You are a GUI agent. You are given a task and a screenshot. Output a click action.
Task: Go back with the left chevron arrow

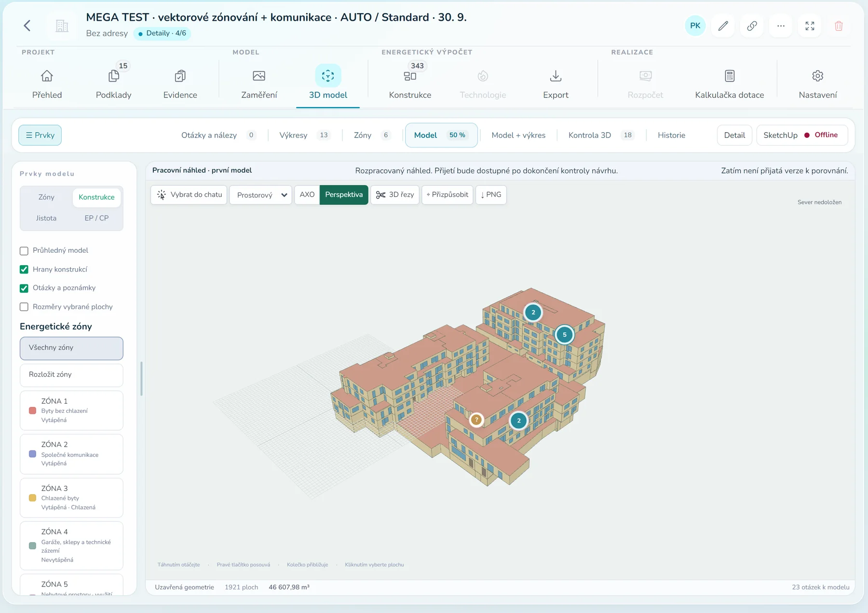(x=27, y=26)
